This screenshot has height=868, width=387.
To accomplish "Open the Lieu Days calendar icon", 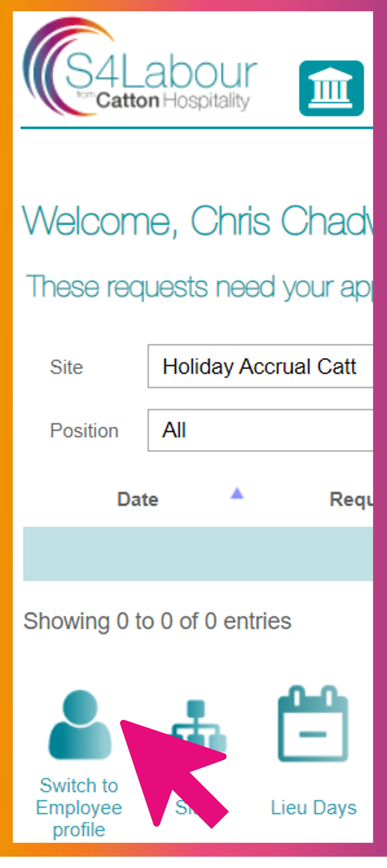I will 313,723.
